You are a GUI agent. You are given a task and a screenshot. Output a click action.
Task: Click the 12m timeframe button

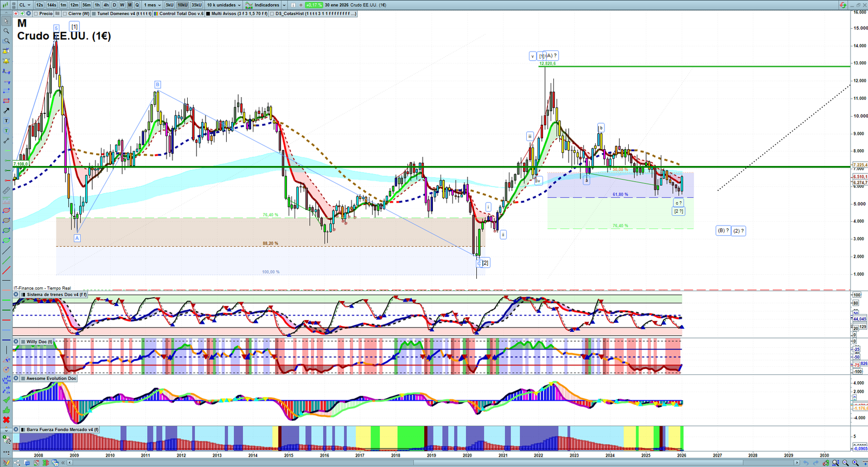tap(74, 5)
